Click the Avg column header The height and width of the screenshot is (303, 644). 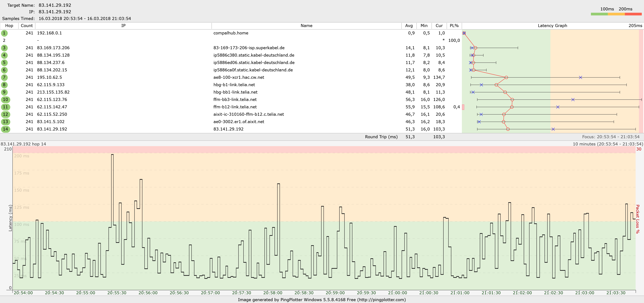point(409,26)
